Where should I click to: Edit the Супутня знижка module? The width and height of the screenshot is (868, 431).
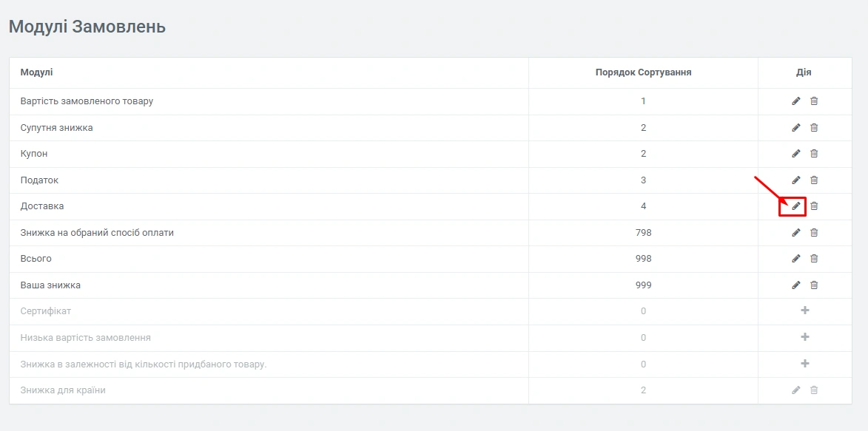click(x=796, y=128)
